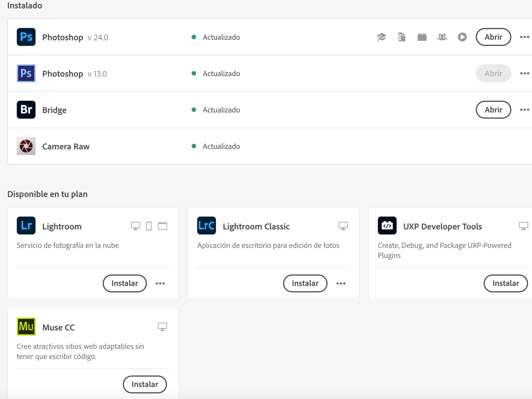Click the Lightroom web browser platform icon
532x399 pixels.
[x=162, y=226]
